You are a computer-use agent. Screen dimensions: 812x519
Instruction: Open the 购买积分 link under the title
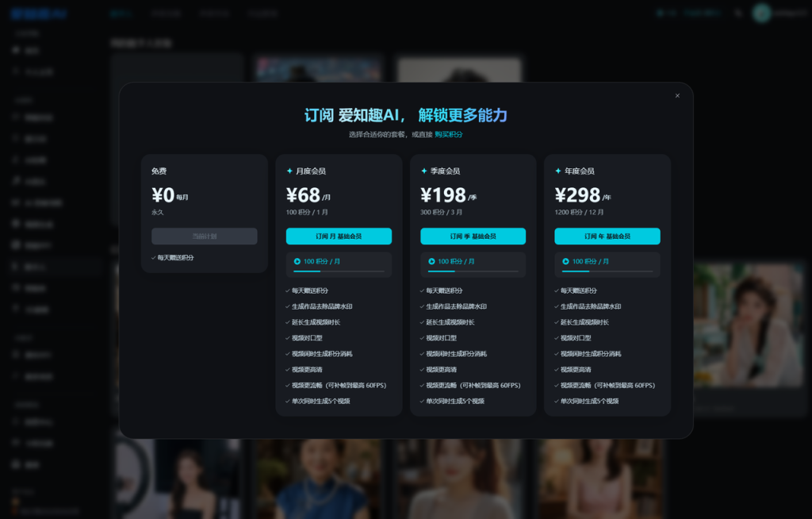click(x=449, y=135)
